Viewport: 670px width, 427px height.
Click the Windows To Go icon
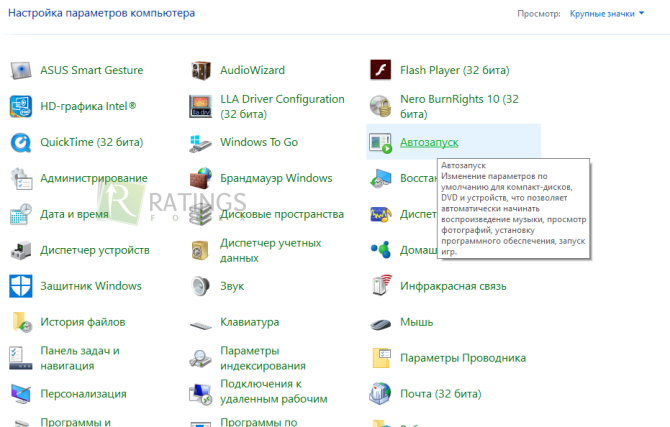coord(200,142)
